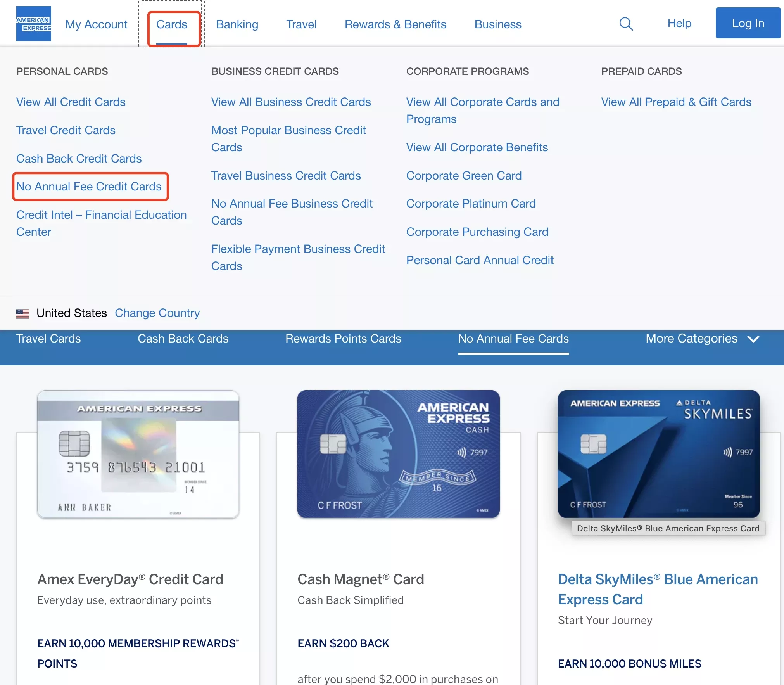Open View All Credit Cards
Image resolution: width=784 pixels, height=685 pixels.
71,102
